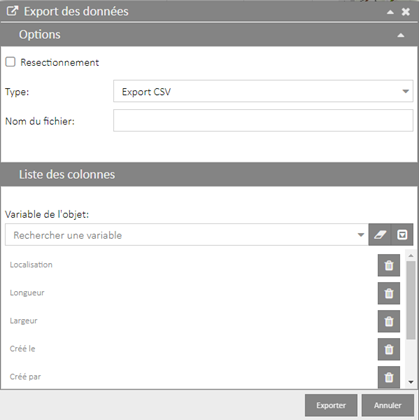419x420 pixels.
Task: Click the column list scrollbar thumb
Action: (x=411, y=300)
